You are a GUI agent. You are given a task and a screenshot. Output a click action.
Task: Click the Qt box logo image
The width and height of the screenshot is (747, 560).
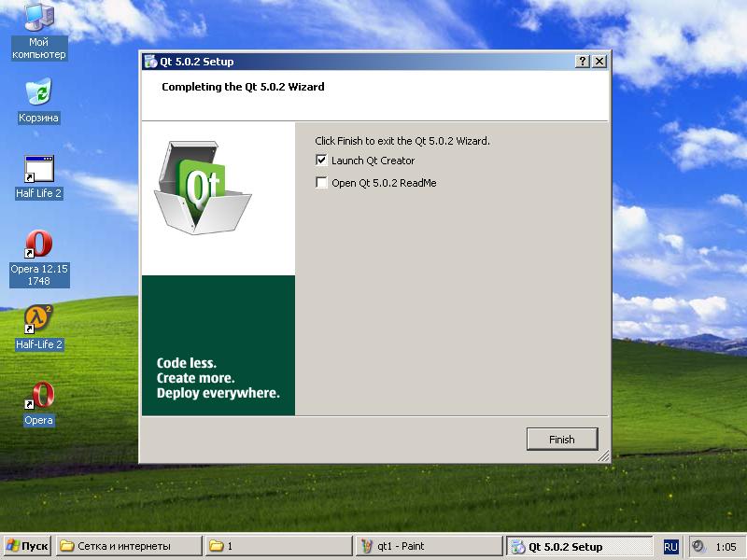203,188
